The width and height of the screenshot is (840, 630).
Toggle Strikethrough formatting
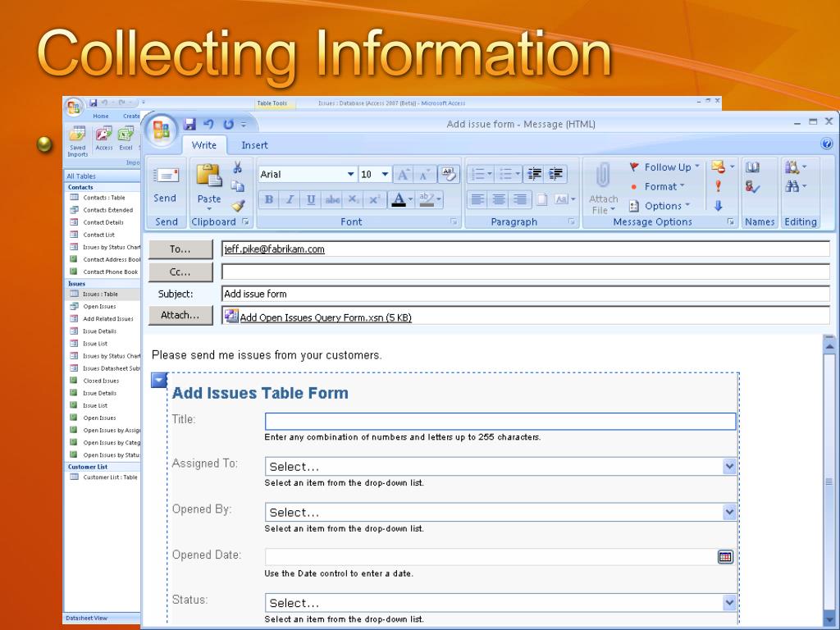(x=332, y=199)
